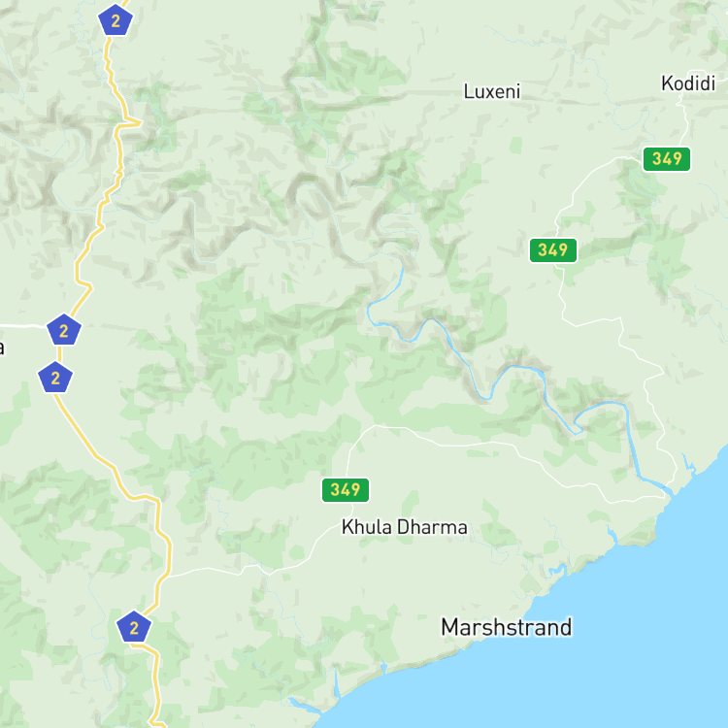Select the Luxeni place label
This screenshot has height=728, width=728.
coord(492,91)
